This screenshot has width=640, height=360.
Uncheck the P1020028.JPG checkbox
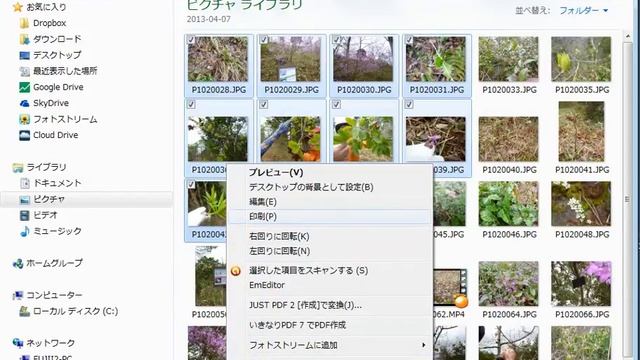tap(191, 40)
